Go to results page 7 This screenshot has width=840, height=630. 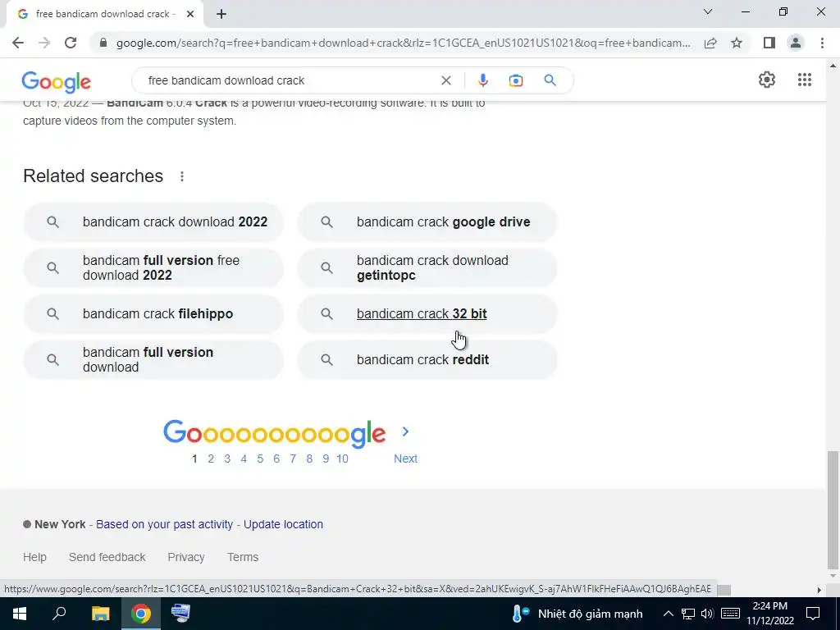[x=293, y=459]
